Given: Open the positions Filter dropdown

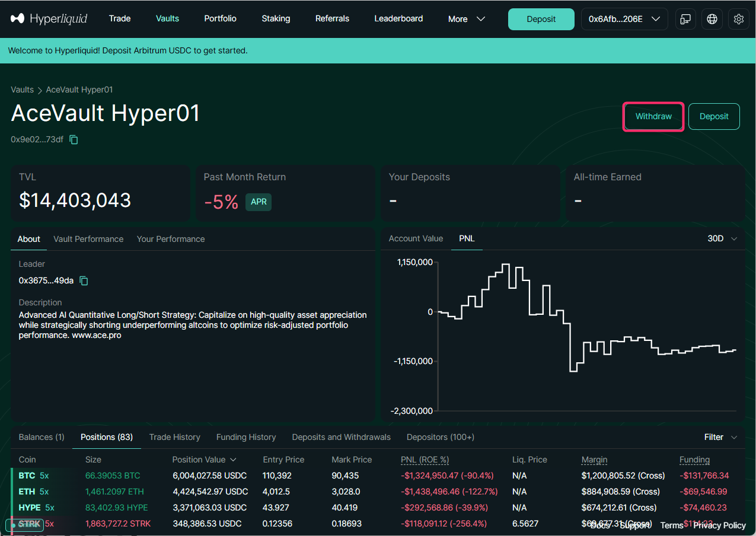Looking at the screenshot, I should click(720, 437).
